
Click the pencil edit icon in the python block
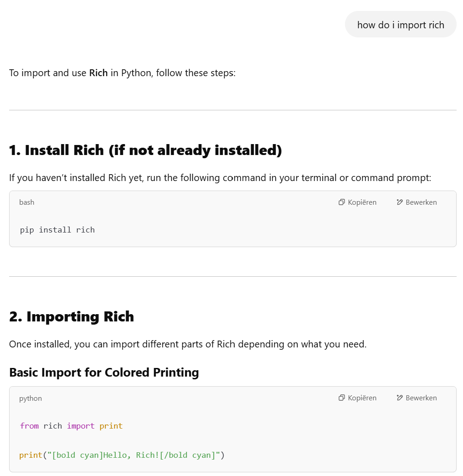[x=400, y=398]
